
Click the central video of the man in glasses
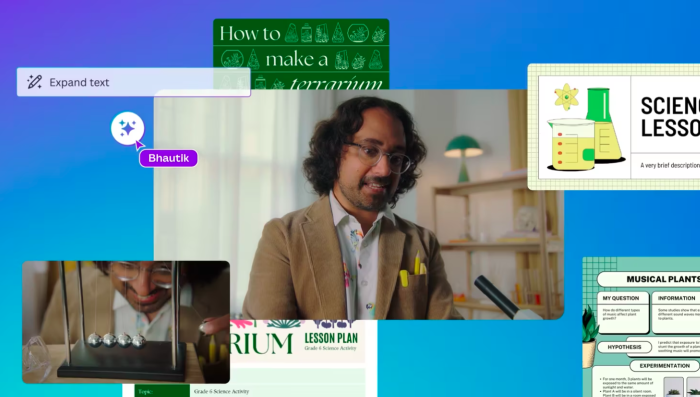[359, 205]
